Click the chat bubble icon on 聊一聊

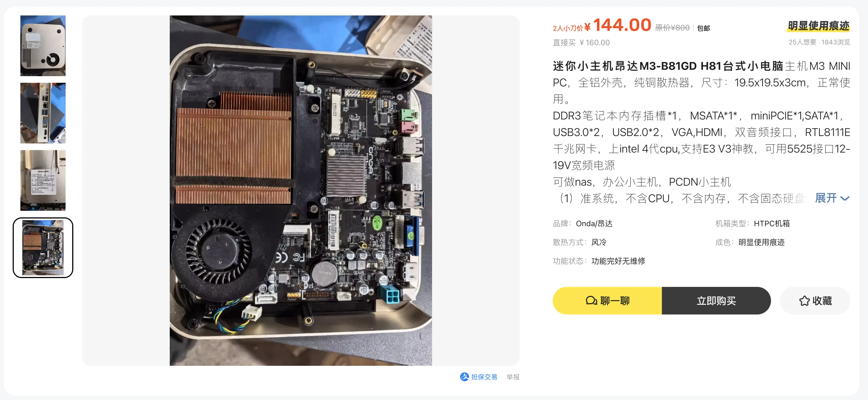tap(591, 300)
